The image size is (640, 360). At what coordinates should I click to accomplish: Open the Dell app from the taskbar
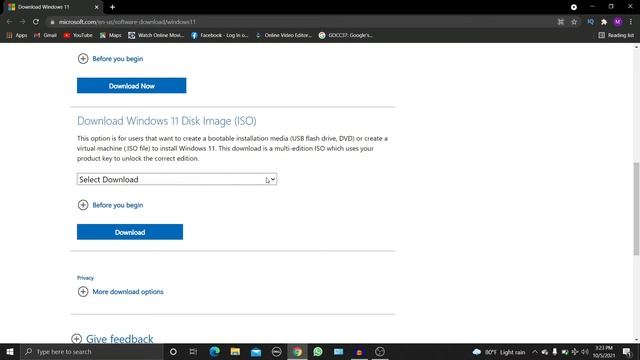point(276,351)
